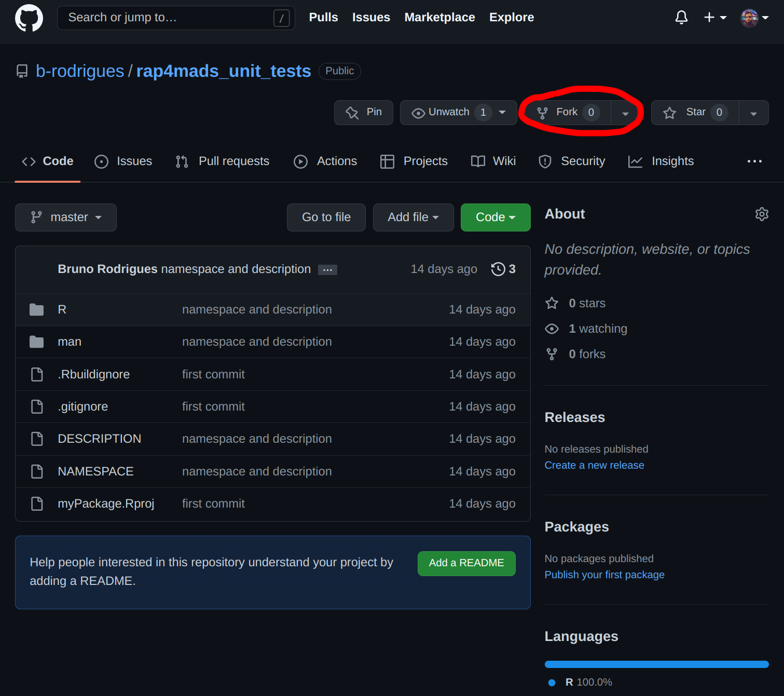Pin this repository
Image resolution: width=784 pixels, height=696 pixels.
tap(363, 113)
